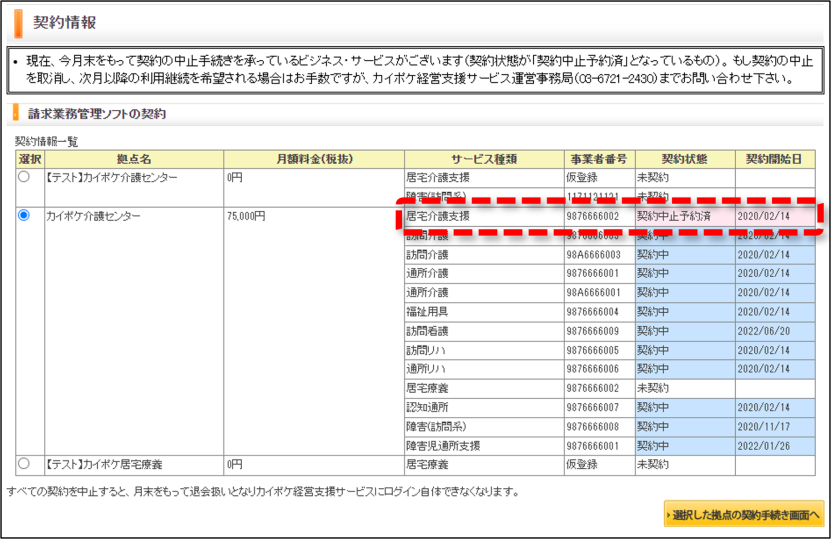Click the 契約中止予約済 status cell

(685, 216)
